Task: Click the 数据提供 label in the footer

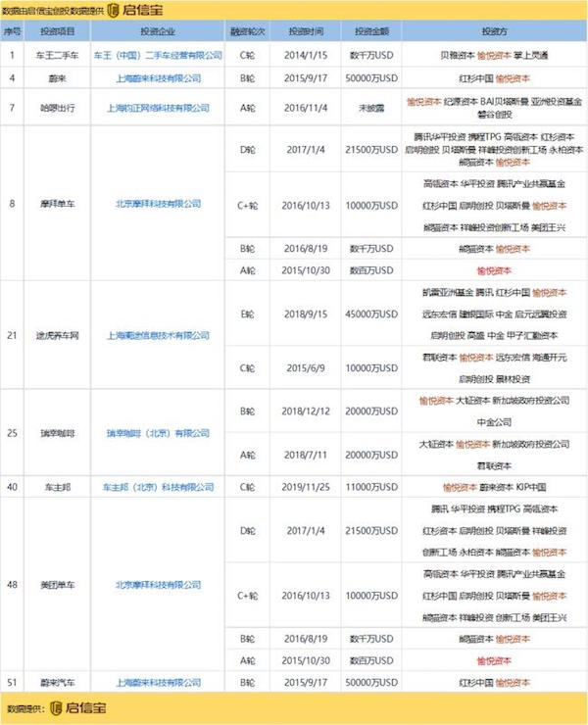Action: coord(24,708)
